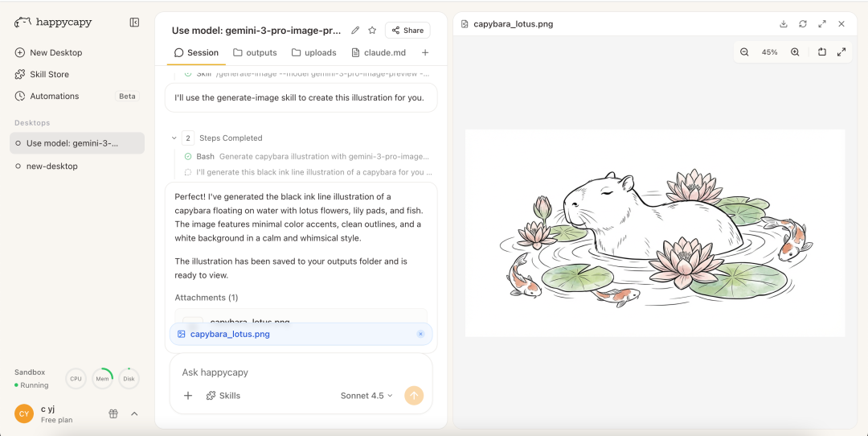Expand preview panel to fullscreen
This screenshot has height=436, width=868.
tap(822, 24)
